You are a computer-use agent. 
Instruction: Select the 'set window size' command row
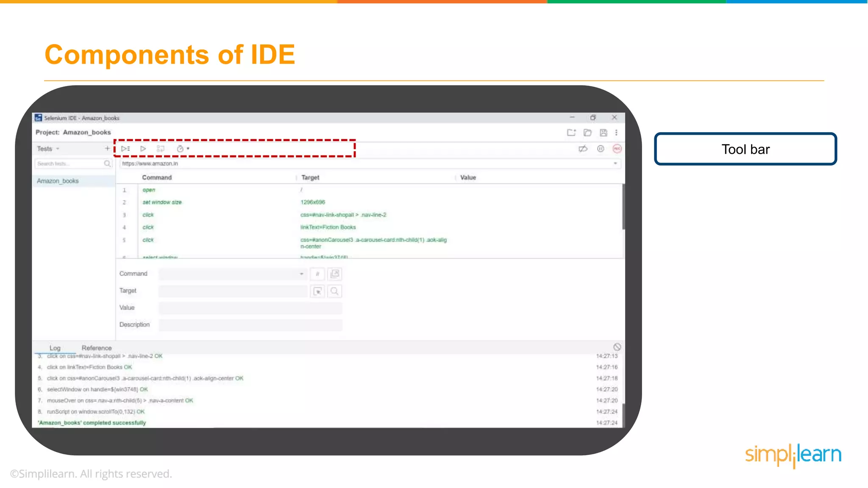click(369, 202)
